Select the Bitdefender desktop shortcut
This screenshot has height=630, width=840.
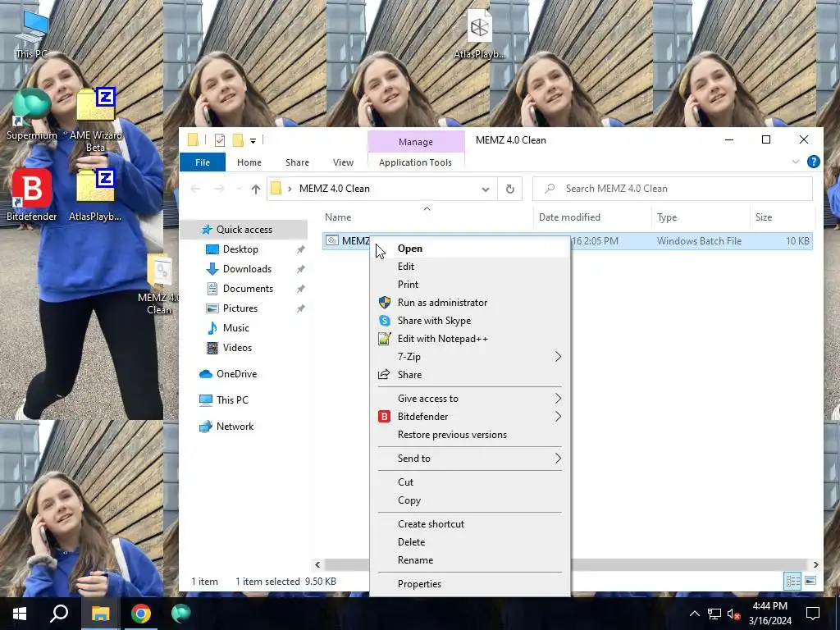coord(32,195)
